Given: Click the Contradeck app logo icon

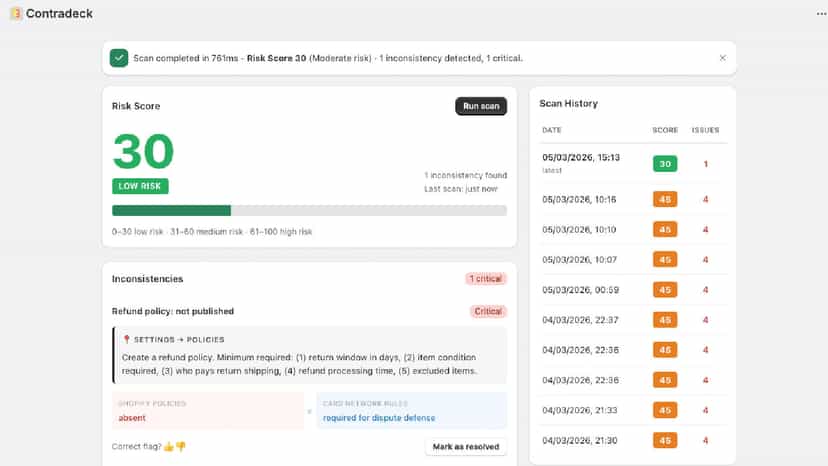Looking at the screenshot, I should 16,13.
